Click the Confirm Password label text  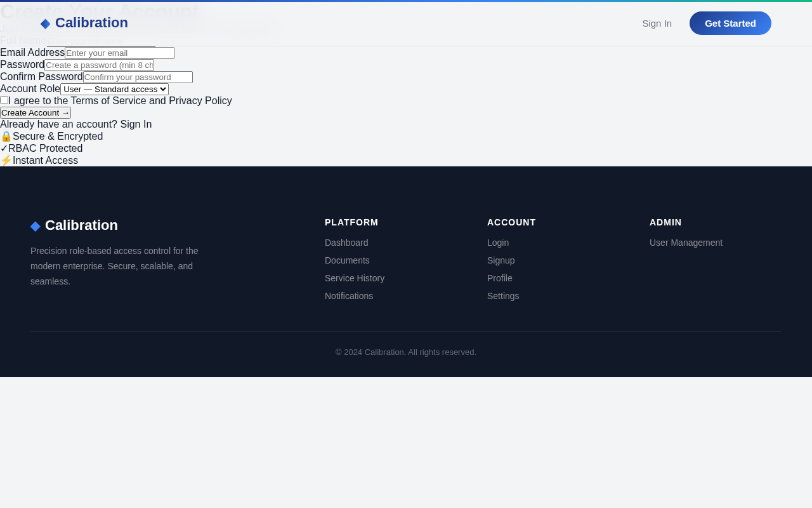tap(41, 77)
